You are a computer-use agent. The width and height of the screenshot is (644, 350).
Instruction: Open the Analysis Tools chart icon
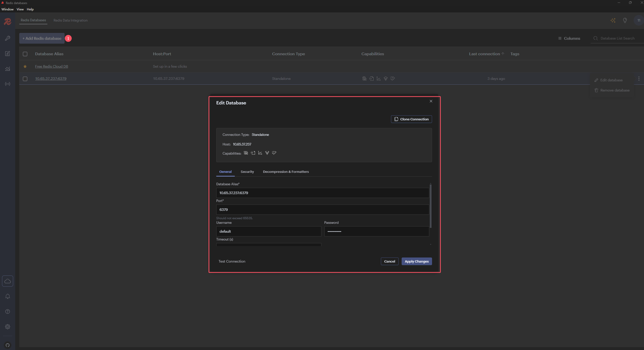[8, 69]
